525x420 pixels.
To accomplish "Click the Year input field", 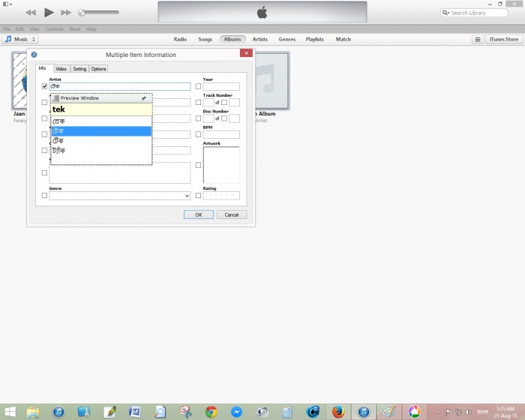I will click(221, 86).
